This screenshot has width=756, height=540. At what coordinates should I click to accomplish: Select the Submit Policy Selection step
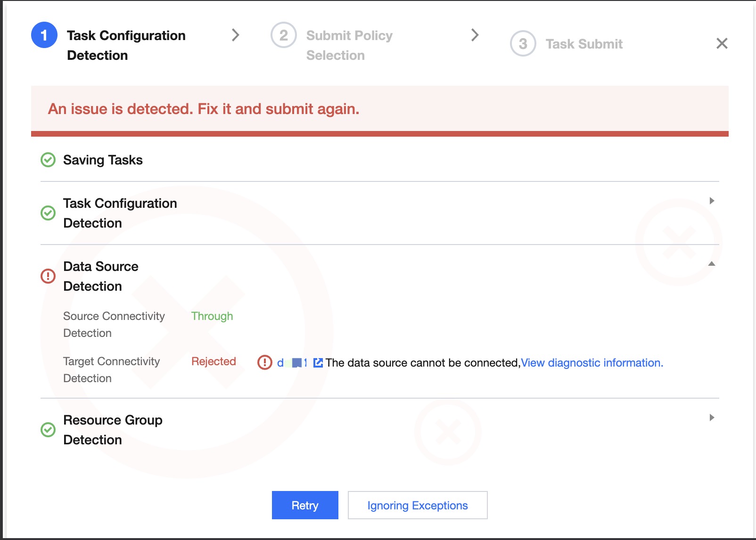(349, 45)
